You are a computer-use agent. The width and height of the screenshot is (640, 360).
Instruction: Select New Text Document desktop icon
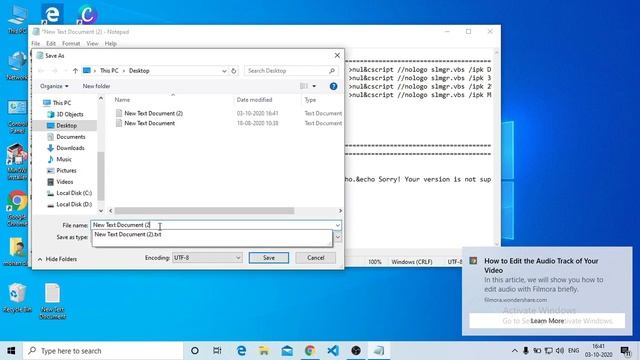pyautogui.click(x=53, y=301)
